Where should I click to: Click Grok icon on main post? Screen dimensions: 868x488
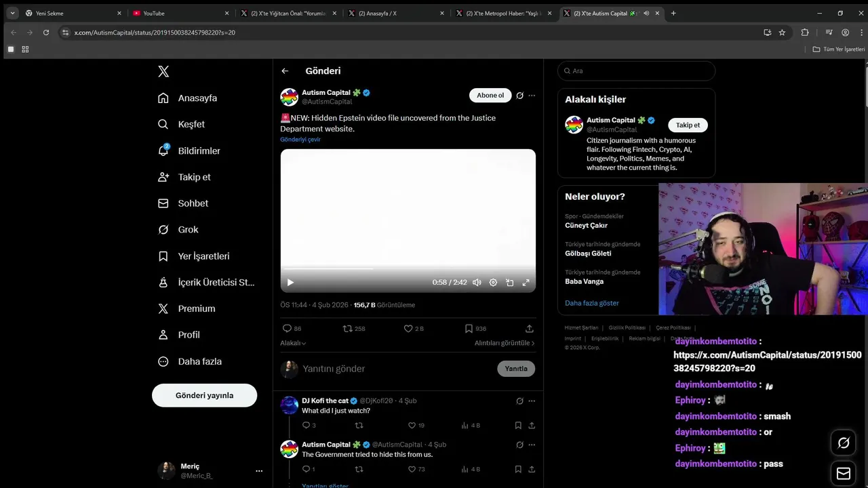click(x=519, y=96)
